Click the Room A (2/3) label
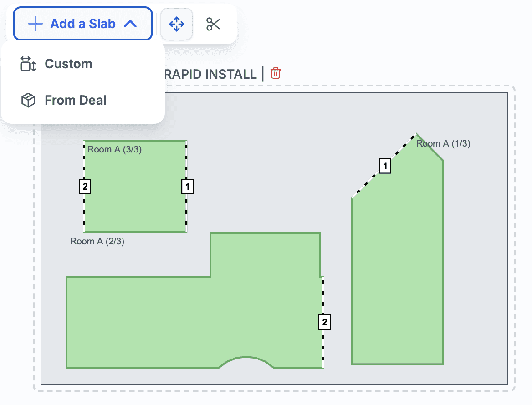This screenshot has width=532, height=405. 97,242
